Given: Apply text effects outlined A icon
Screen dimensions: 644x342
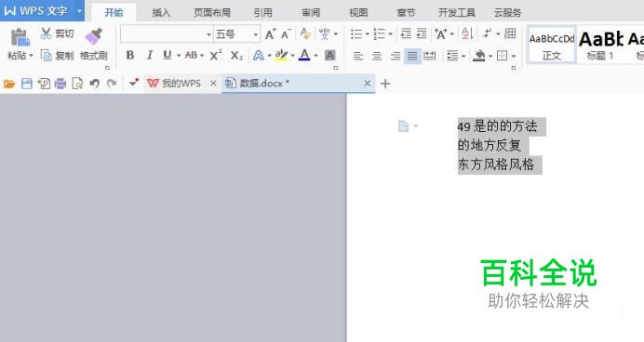Looking at the screenshot, I should 259,55.
